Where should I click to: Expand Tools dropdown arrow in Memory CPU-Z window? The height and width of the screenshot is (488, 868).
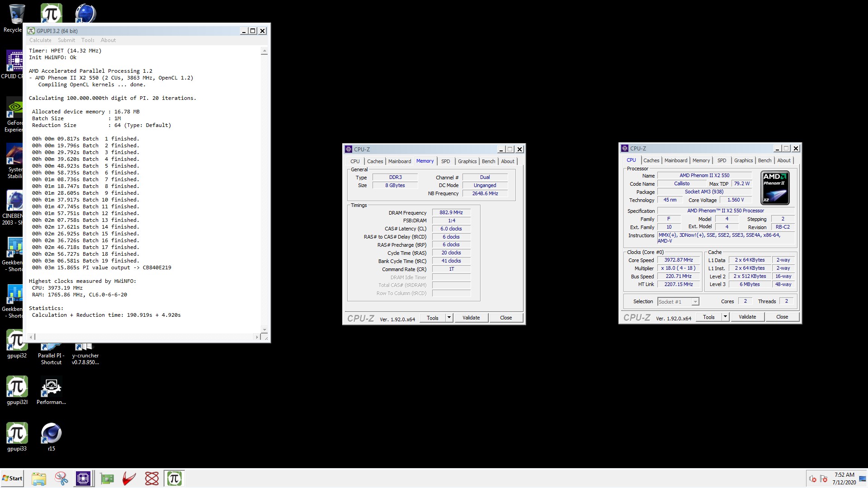pos(449,318)
